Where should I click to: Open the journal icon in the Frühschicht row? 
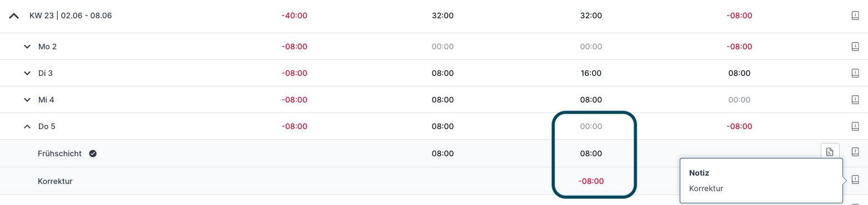click(855, 152)
